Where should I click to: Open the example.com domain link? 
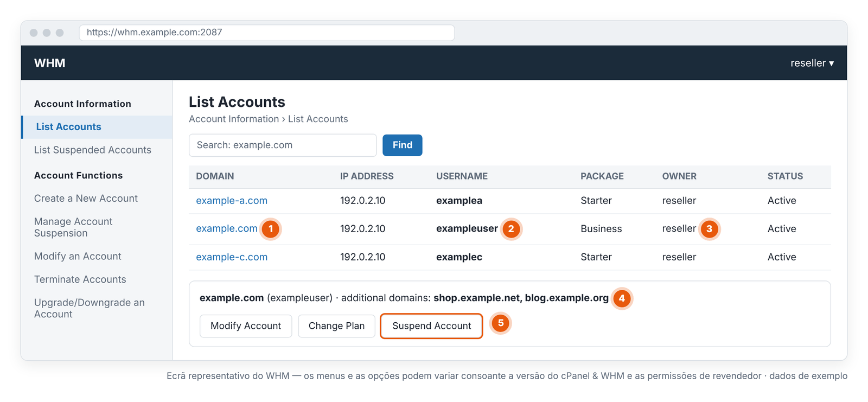click(x=227, y=229)
